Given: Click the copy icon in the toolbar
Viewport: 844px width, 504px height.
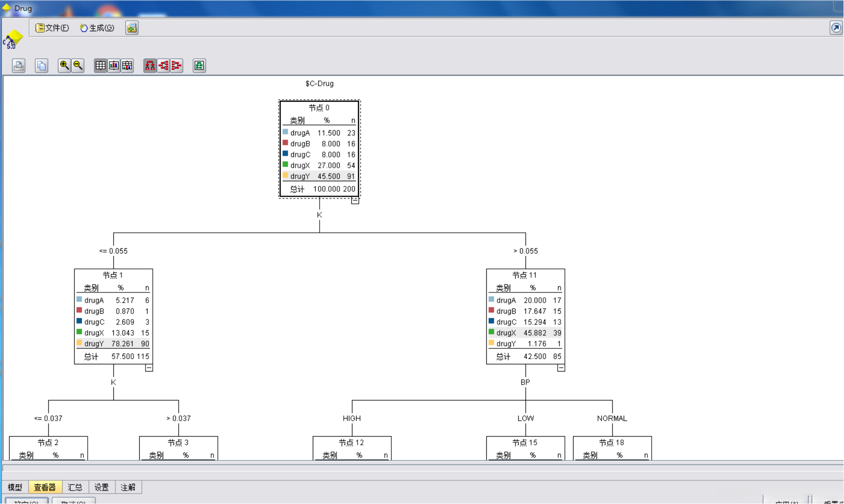Looking at the screenshot, I should [x=41, y=66].
